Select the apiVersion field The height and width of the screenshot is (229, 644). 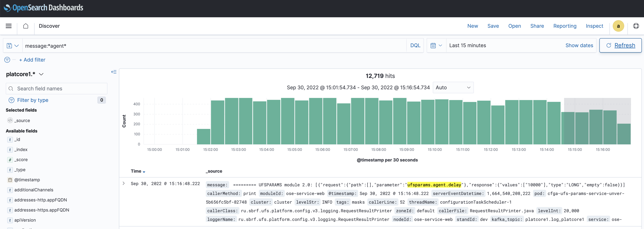tap(25, 220)
